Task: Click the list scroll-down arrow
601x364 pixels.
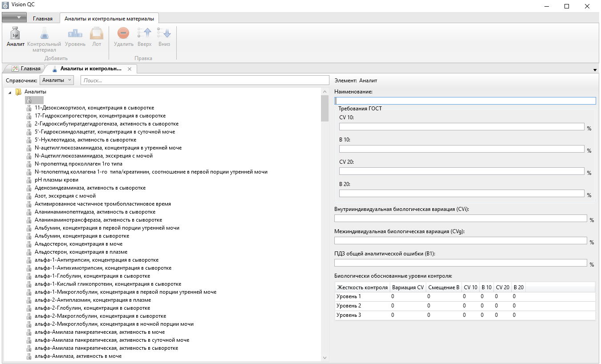Action: tap(325, 358)
